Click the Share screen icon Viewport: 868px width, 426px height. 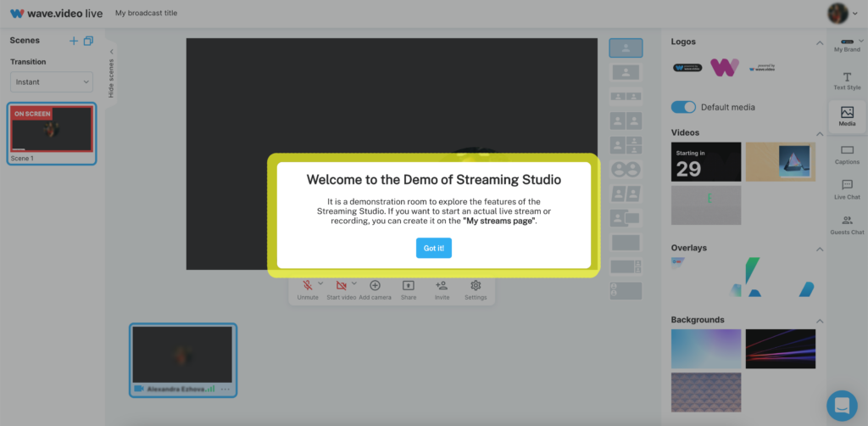(408, 286)
